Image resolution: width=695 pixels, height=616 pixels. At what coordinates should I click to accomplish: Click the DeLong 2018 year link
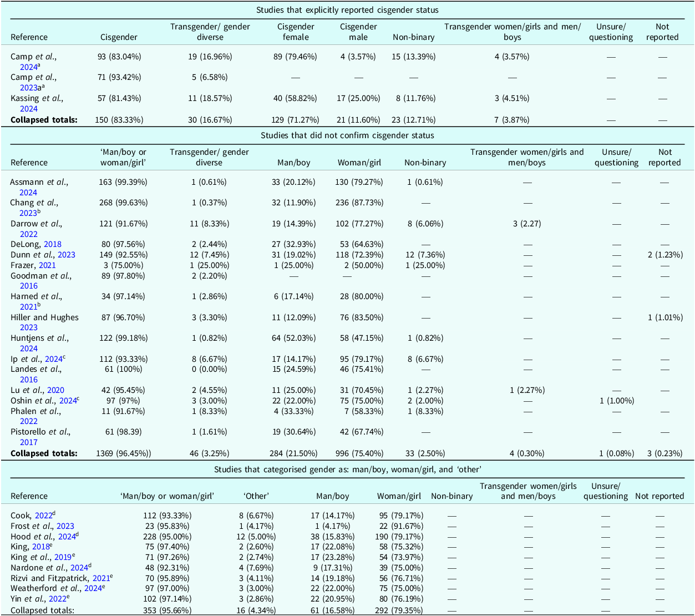(x=53, y=244)
